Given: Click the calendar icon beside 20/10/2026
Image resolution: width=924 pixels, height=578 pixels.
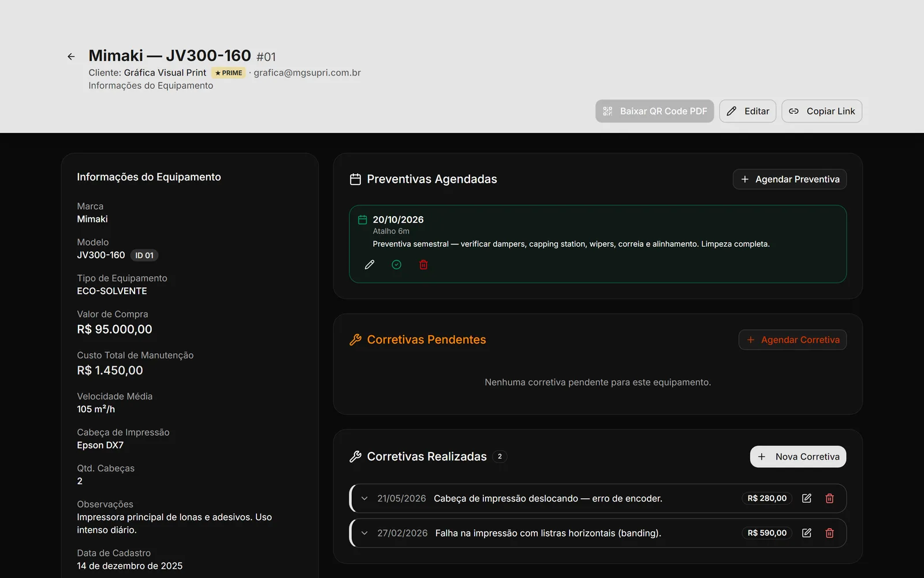Looking at the screenshot, I should [x=363, y=220].
